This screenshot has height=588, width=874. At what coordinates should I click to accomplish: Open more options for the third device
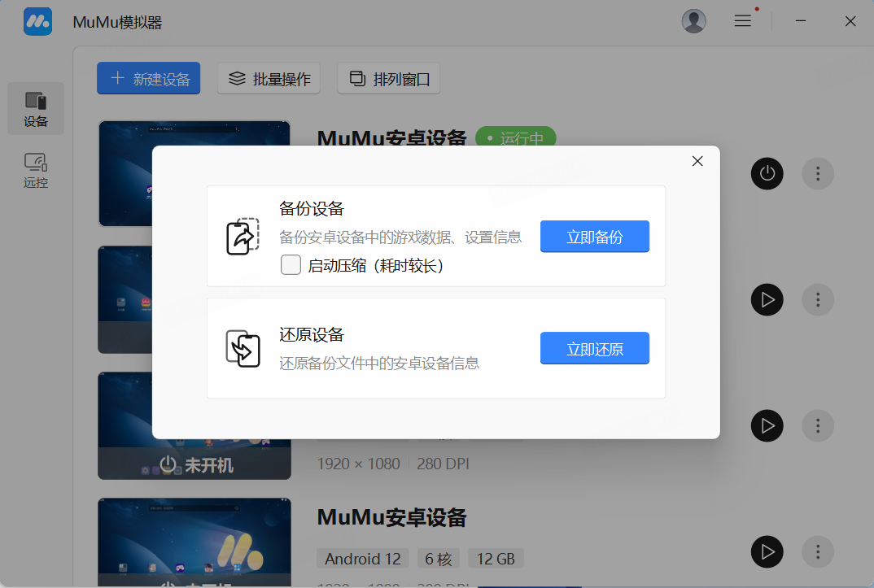pos(818,425)
